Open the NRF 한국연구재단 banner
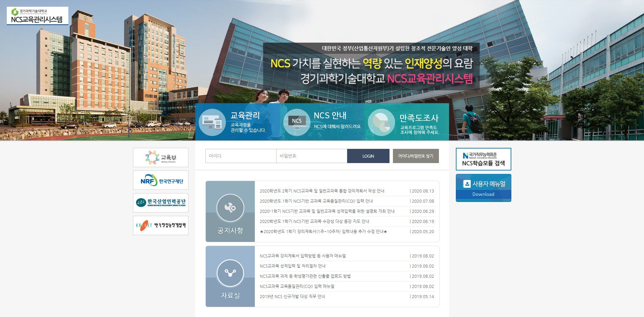This screenshot has height=317, width=644. [161, 180]
